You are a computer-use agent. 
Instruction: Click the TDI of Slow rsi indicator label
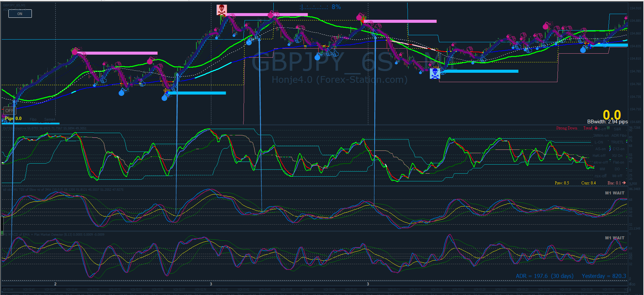tap(63, 190)
